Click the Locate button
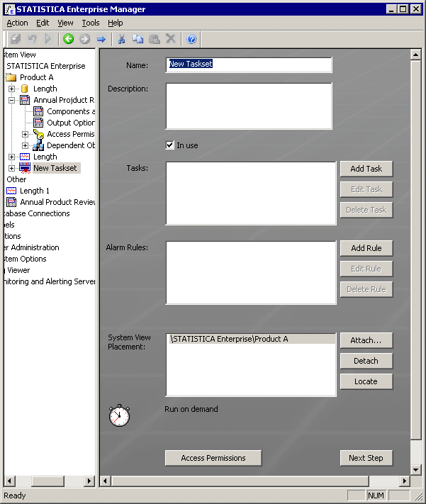 click(x=366, y=381)
